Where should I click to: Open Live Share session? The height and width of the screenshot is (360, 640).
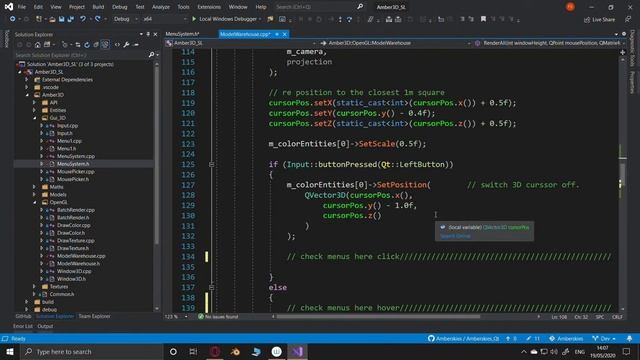pos(599,20)
